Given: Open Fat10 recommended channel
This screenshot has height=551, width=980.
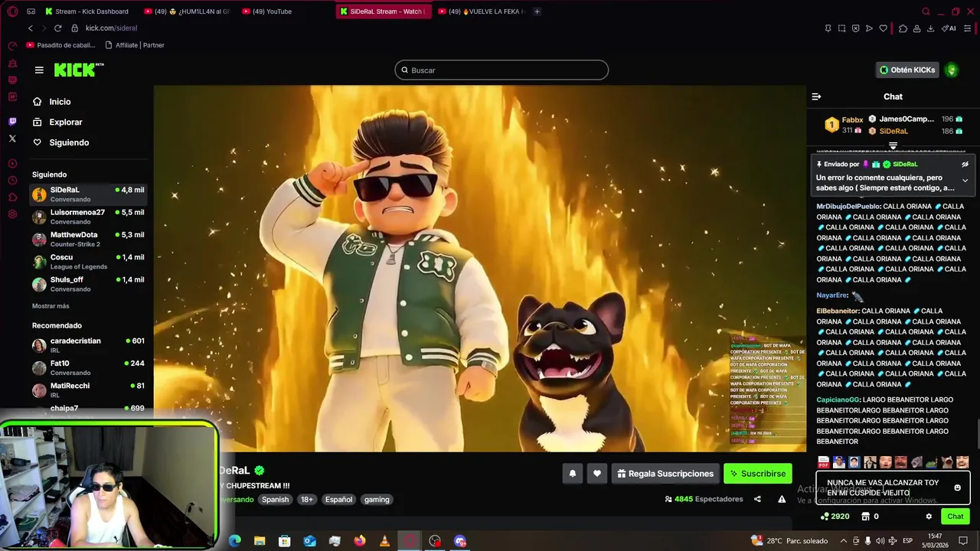Looking at the screenshot, I should [89, 368].
